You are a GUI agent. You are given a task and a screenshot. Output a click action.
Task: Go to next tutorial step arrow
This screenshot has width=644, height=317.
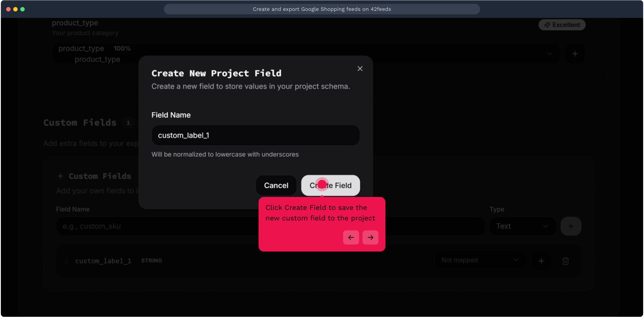pos(370,237)
